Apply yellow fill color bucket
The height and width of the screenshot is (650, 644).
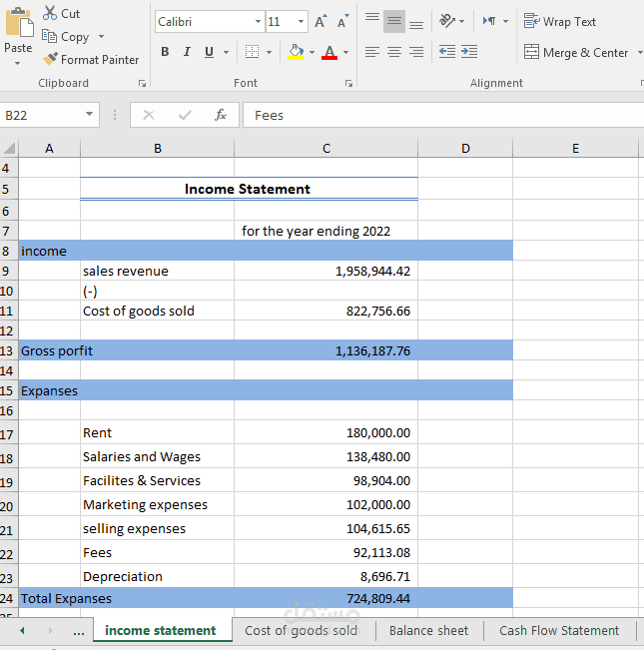pyautogui.click(x=296, y=52)
